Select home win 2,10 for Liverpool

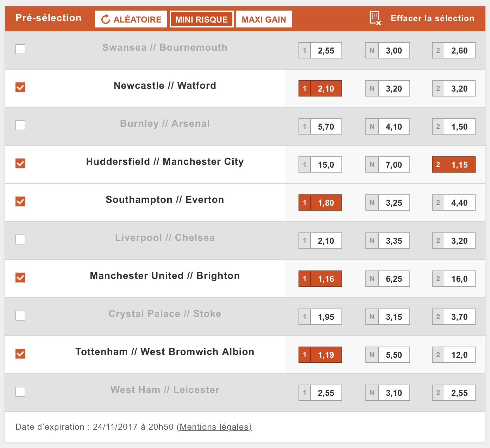pyautogui.click(x=320, y=241)
